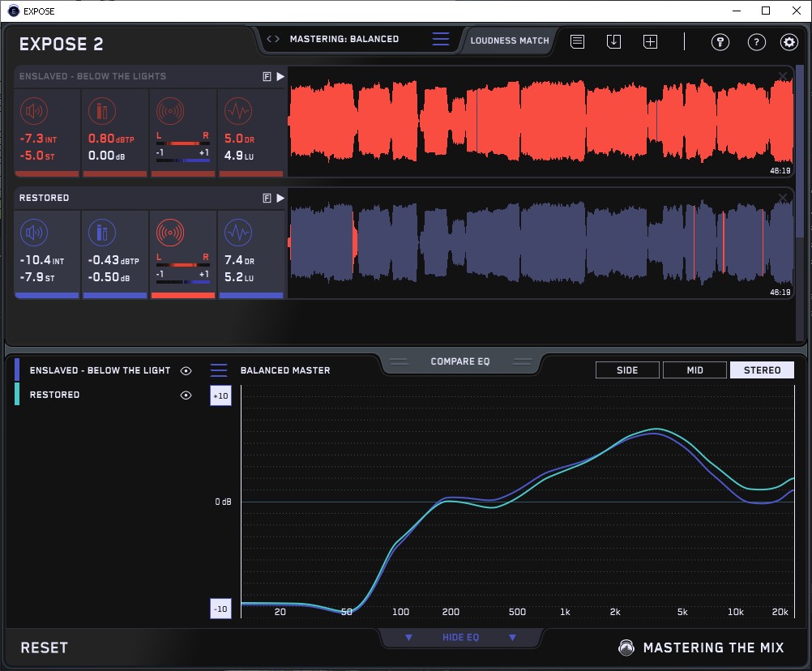Click the Mastering: Balanced preset name

344,39
